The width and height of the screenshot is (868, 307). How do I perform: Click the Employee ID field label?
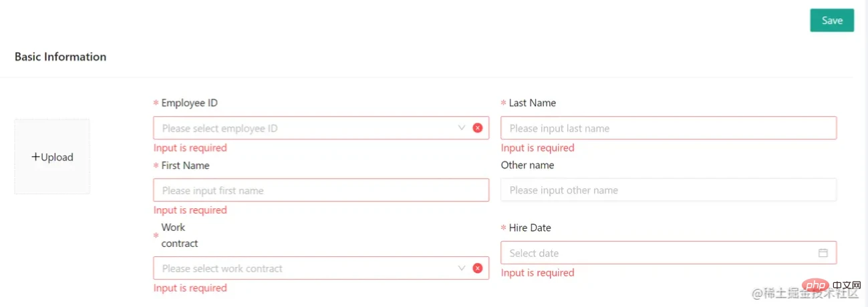pos(189,103)
